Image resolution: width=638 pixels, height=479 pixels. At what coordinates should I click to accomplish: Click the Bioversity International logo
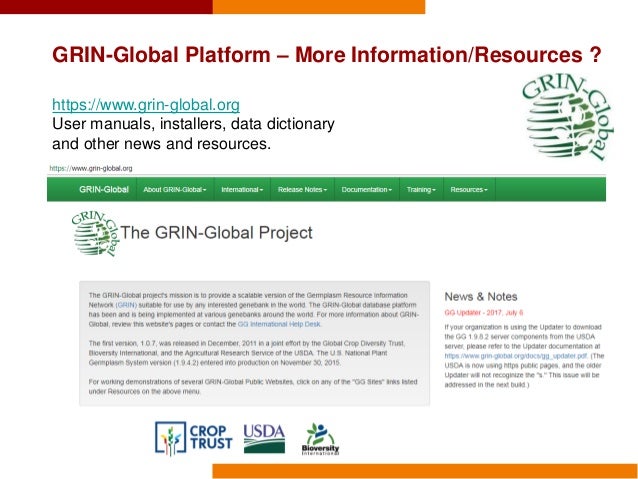click(320, 439)
